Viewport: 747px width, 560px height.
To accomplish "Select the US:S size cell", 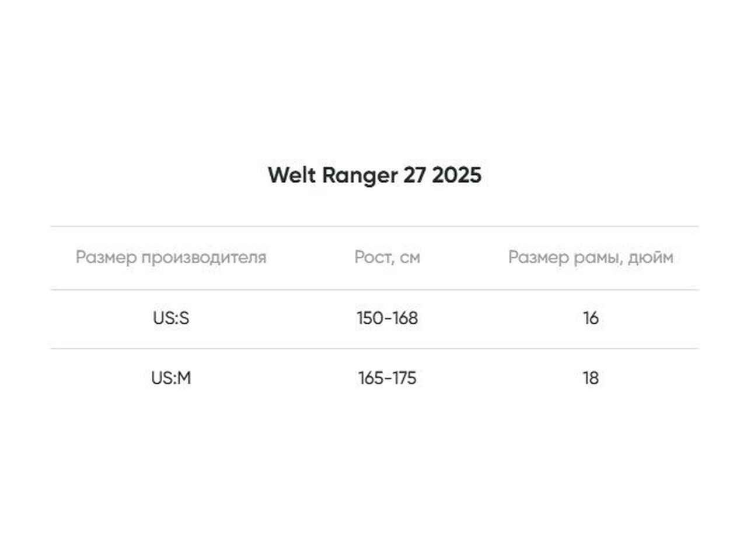I will click(x=171, y=318).
